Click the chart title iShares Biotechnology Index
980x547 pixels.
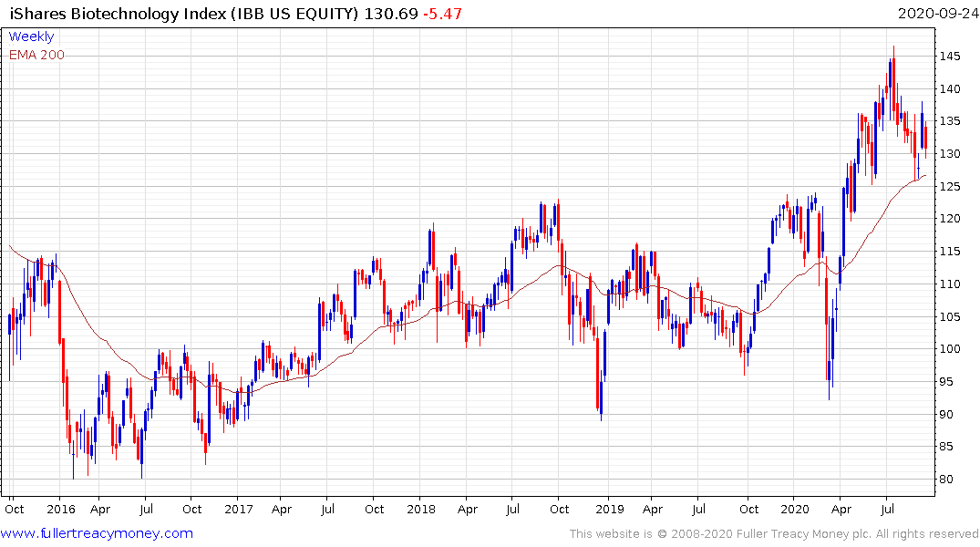click(x=119, y=14)
